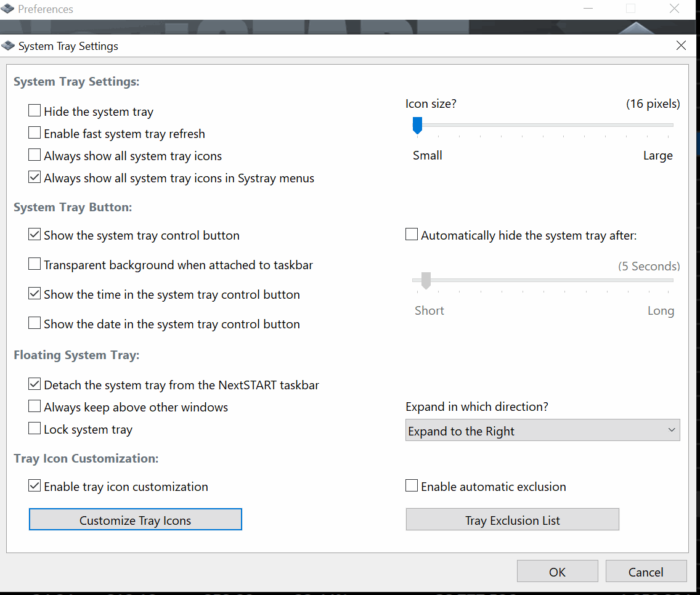The height and width of the screenshot is (595, 700).
Task: Open the Expand direction dropdown
Action: coord(542,431)
